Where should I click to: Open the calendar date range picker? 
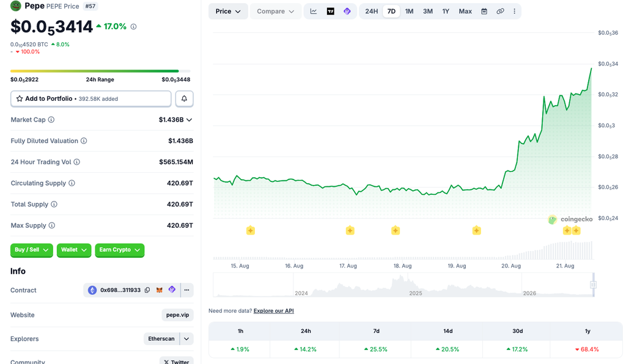point(484,11)
